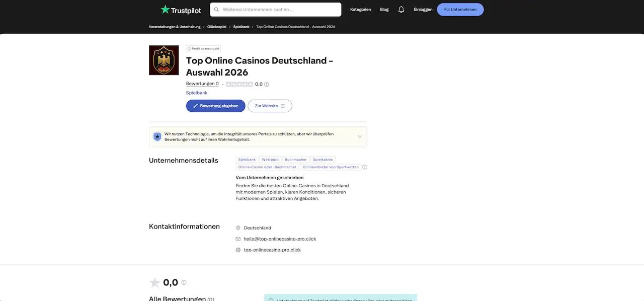This screenshot has width=644, height=301.
Task: Click the location pin icon by Deutschland
Action: pos(238,228)
